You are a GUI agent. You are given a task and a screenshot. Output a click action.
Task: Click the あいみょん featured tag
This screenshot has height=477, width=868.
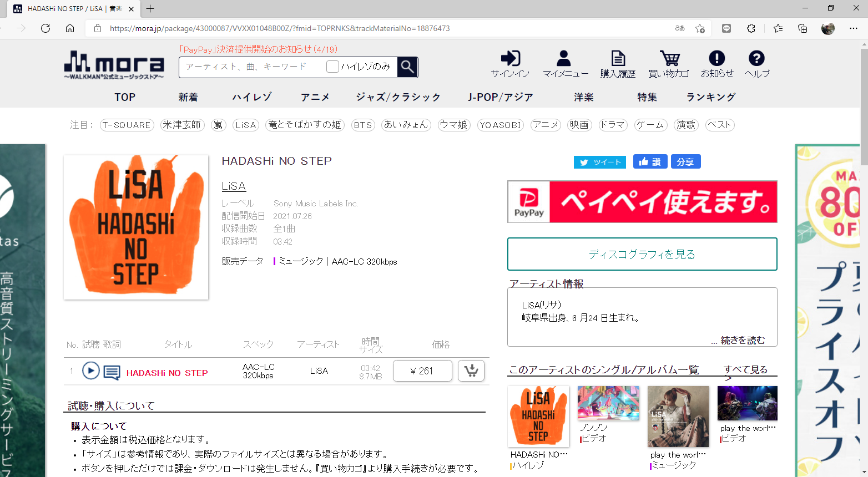click(x=406, y=125)
